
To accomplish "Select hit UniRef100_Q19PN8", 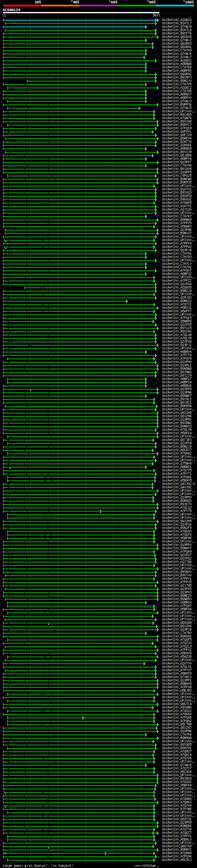I will coord(177,230).
